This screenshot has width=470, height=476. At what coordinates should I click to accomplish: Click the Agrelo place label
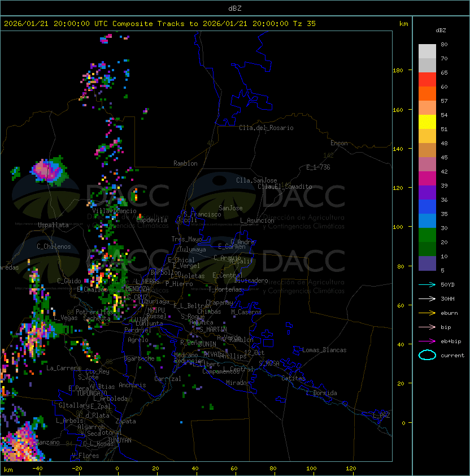(x=138, y=340)
